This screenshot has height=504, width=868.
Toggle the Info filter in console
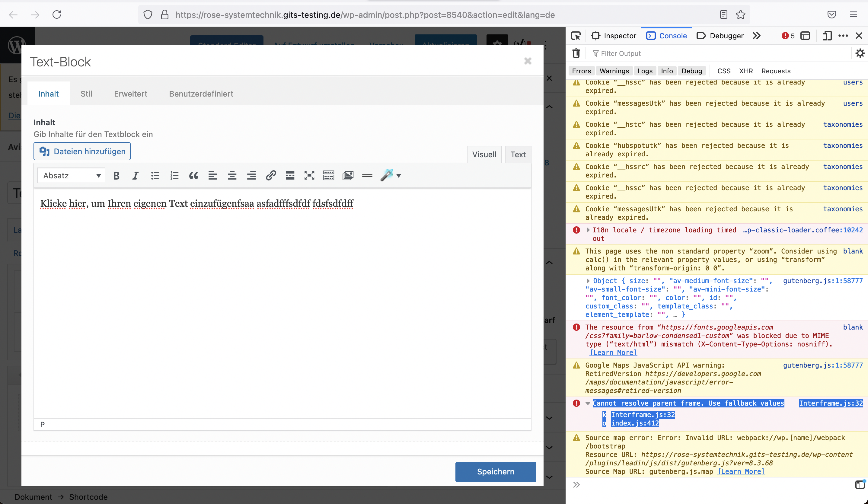tap(667, 71)
